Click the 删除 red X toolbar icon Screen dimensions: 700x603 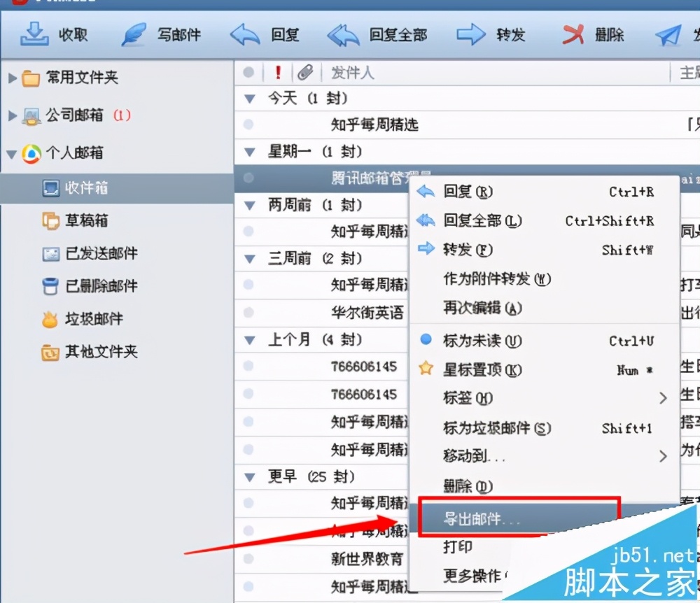573,34
